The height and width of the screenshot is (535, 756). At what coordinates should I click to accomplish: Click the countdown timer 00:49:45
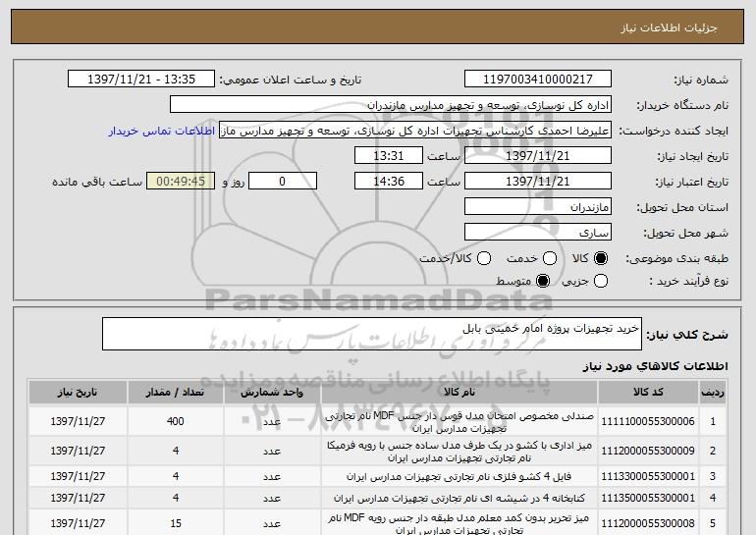181,182
